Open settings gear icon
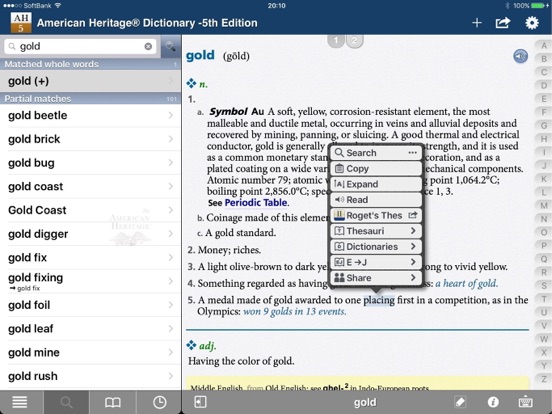 point(532,23)
